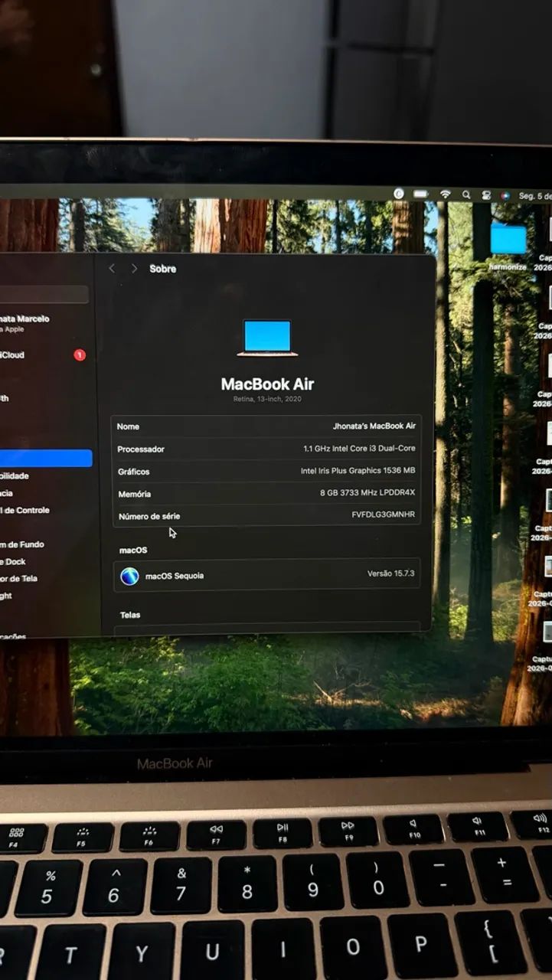
Task: Open Aparência in the sidebar
Action: coord(8,493)
